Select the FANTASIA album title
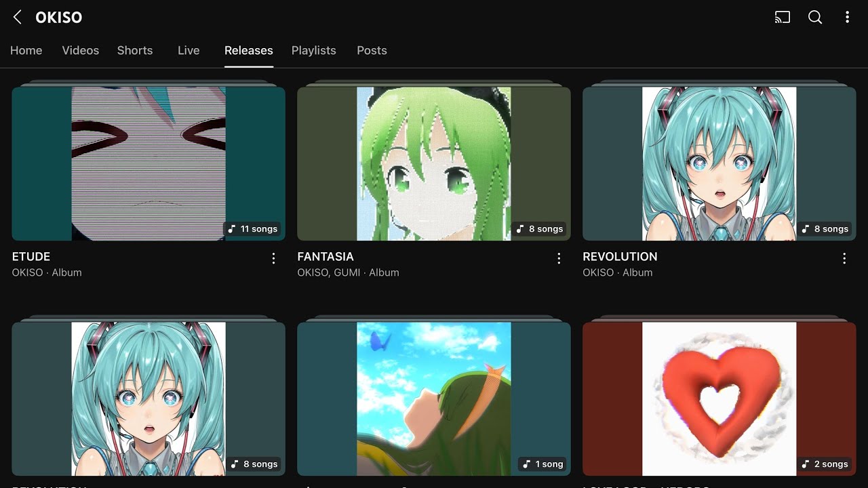The width and height of the screenshot is (868, 488). (x=325, y=257)
